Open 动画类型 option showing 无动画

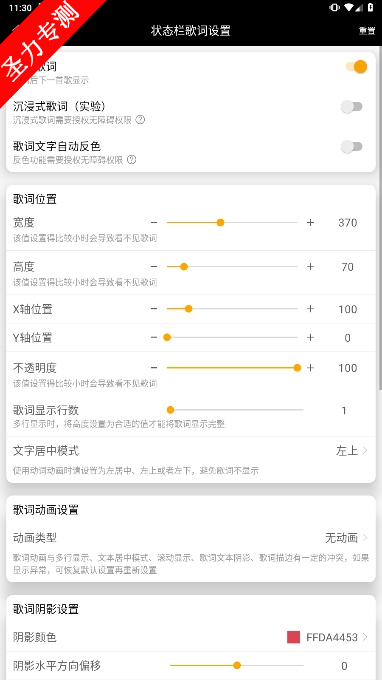tap(191, 538)
